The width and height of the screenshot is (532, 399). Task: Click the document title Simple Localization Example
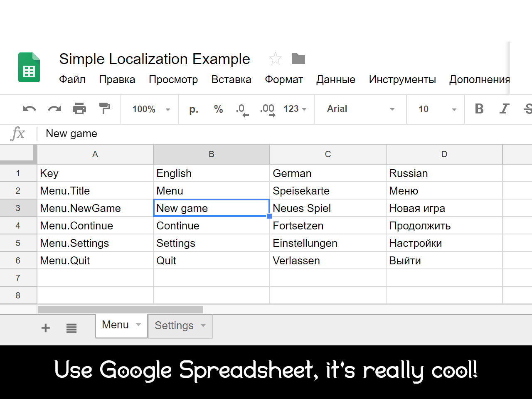[x=155, y=59]
